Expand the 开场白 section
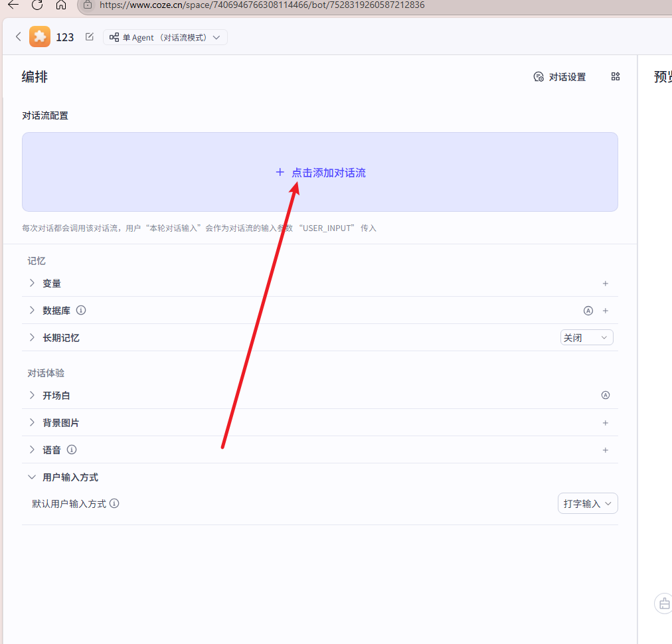 click(32, 396)
